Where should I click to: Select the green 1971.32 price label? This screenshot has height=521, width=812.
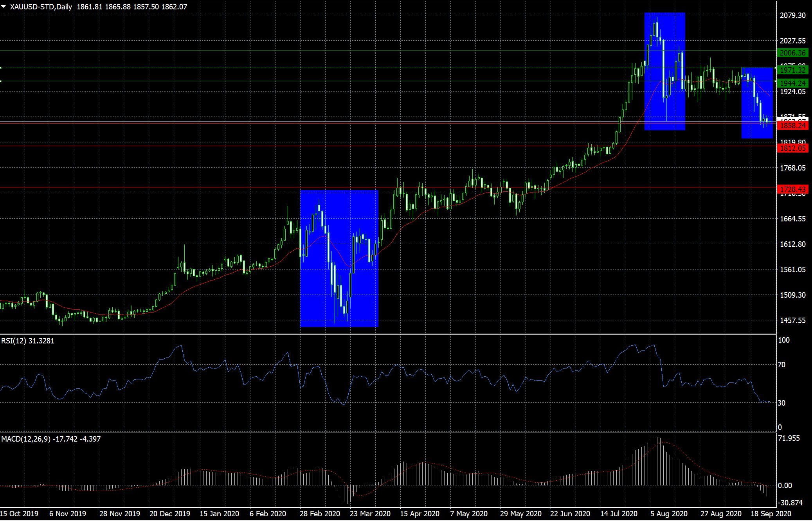792,70
